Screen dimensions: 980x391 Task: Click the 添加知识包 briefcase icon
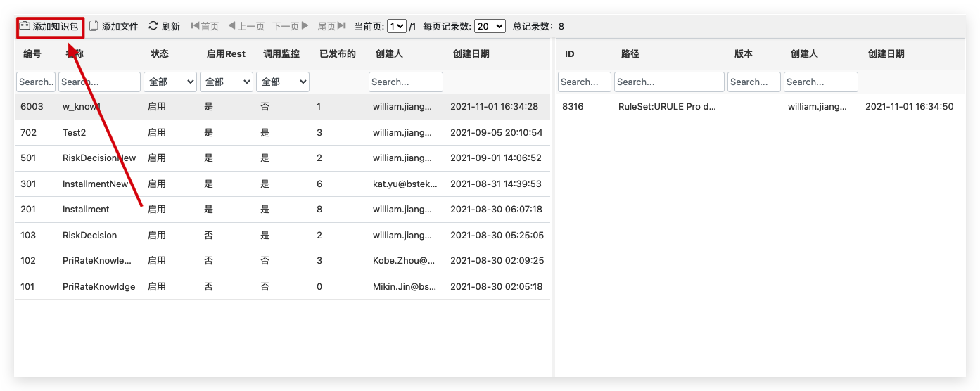[x=25, y=26]
